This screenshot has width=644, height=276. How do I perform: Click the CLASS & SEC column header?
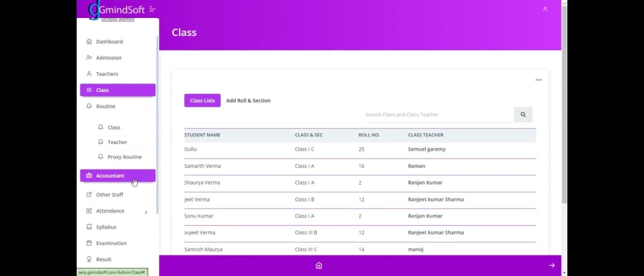309,135
